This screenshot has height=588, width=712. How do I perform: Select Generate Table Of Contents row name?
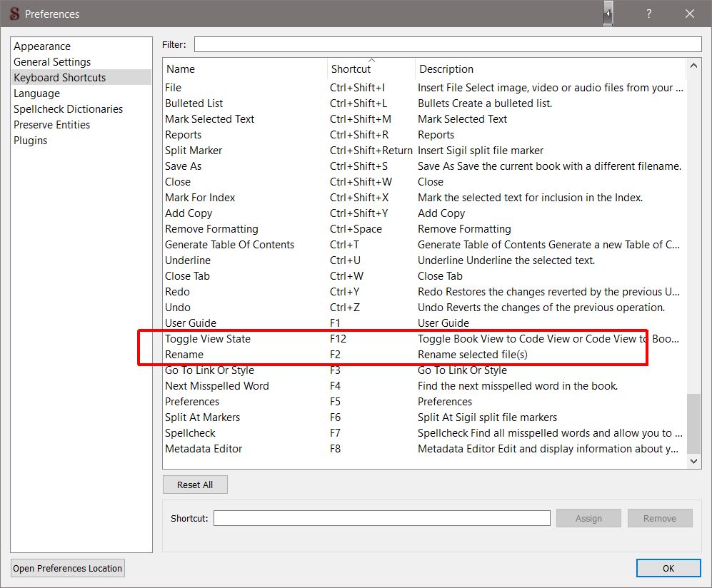click(x=229, y=245)
